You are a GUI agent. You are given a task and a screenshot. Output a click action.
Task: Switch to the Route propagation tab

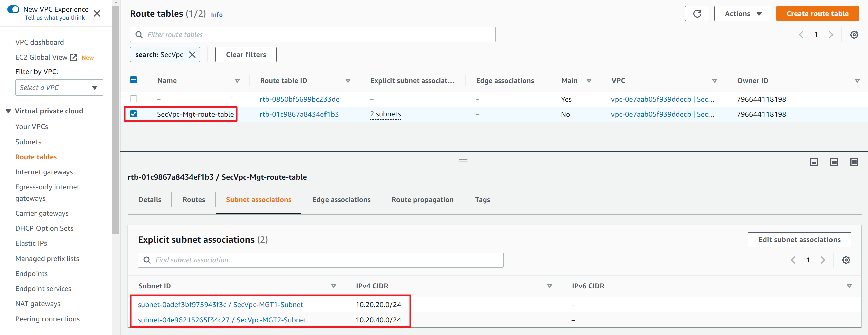click(423, 200)
